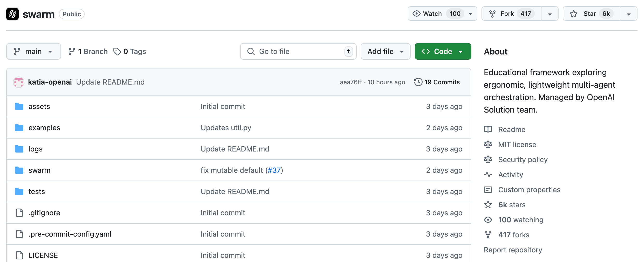Click the star icon beside 6k stars

pos(488,204)
